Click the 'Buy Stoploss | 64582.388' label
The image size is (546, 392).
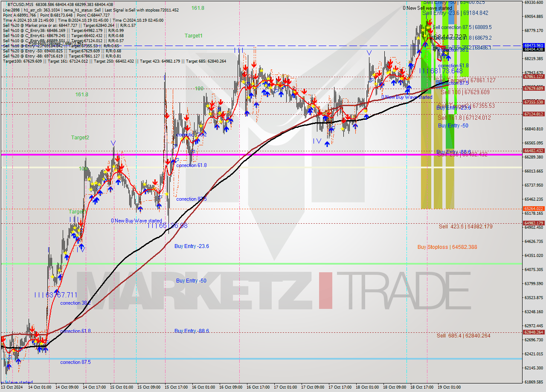point(447,247)
